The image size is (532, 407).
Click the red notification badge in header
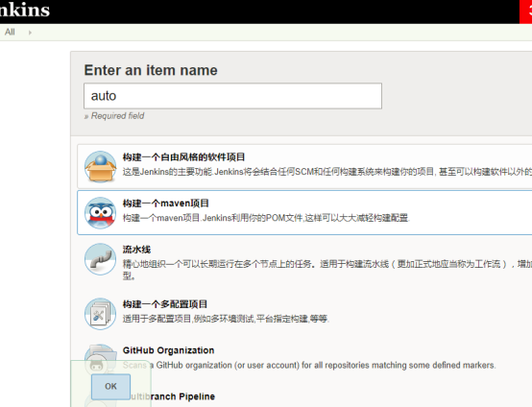tap(525, 12)
